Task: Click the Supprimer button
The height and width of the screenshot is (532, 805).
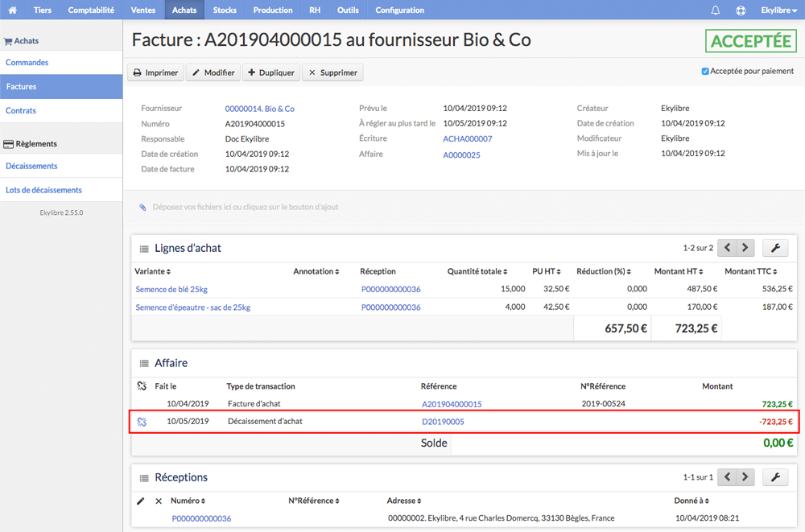Action: click(333, 73)
